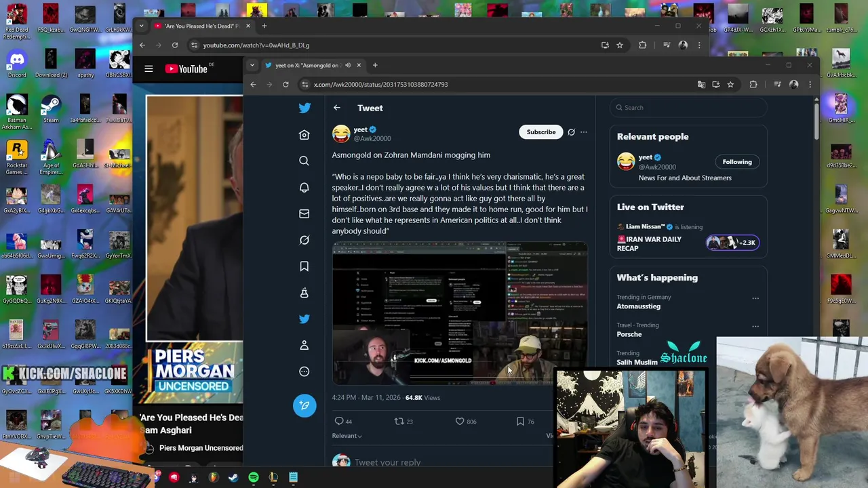Open tab search dropdown in X window
The width and height of the screenshot is (868, 488).
point(252,65)
